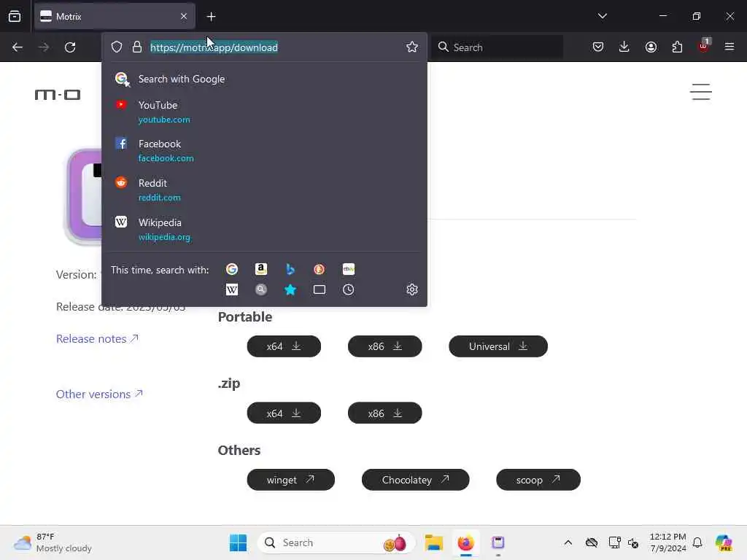The width and height of the screenshot is (747, 560).
Task: Select the Facebook suggestion row
Action: pyautogui.click(x=264, y=150)
